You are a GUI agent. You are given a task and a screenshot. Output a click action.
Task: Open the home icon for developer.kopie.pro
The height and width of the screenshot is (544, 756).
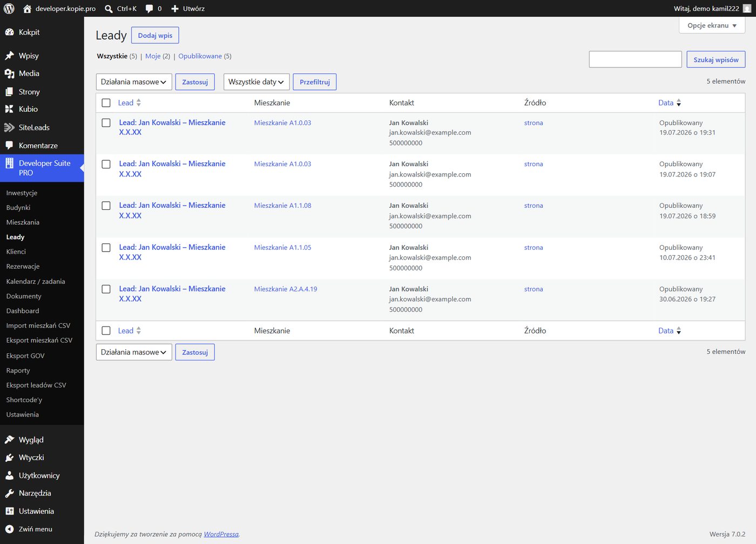pos(27,9)
